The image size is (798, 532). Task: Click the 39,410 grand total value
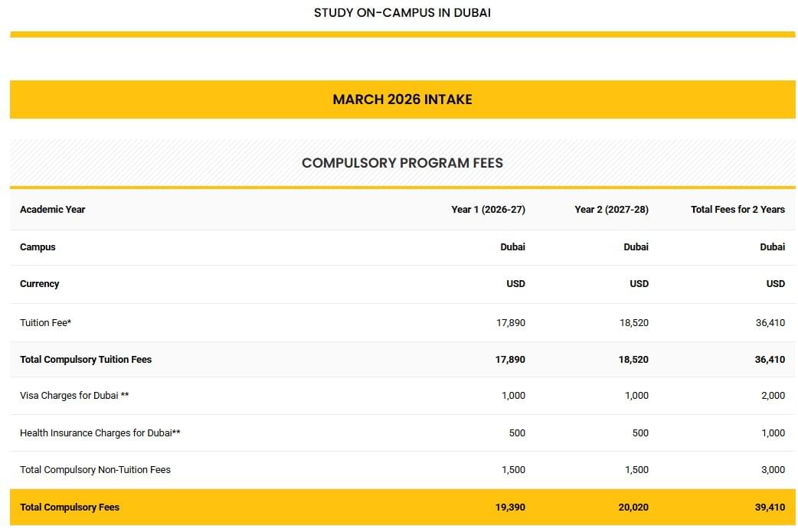click(770, 508)
